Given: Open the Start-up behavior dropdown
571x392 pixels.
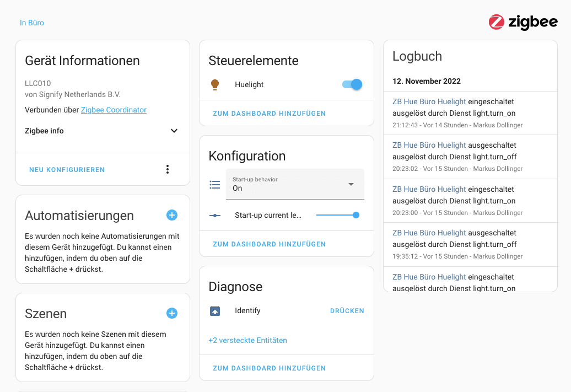Looking at the screenshot, I should [x=295, y=184].
